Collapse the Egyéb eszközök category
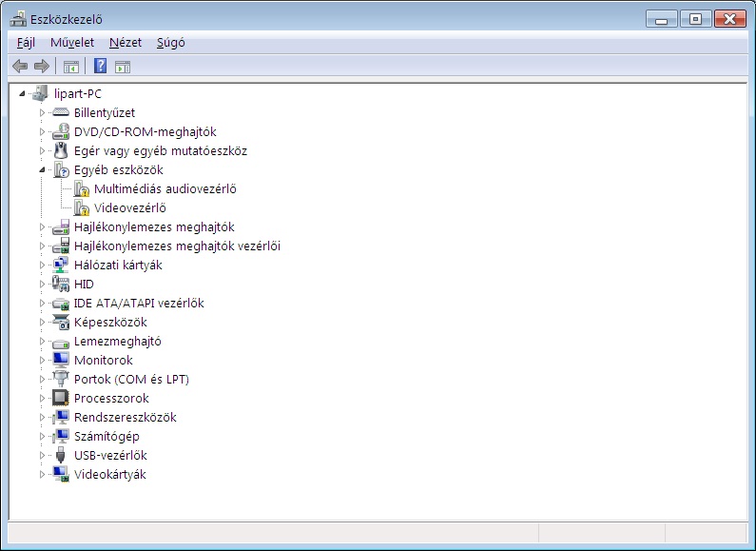Viewport: 756px width, 551px height. pos(42,169)
